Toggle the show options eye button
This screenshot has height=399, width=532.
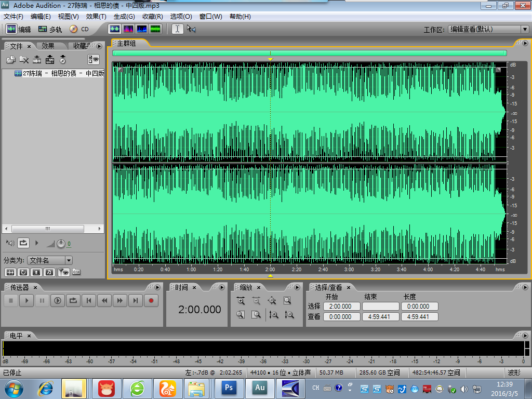(94, 60)
